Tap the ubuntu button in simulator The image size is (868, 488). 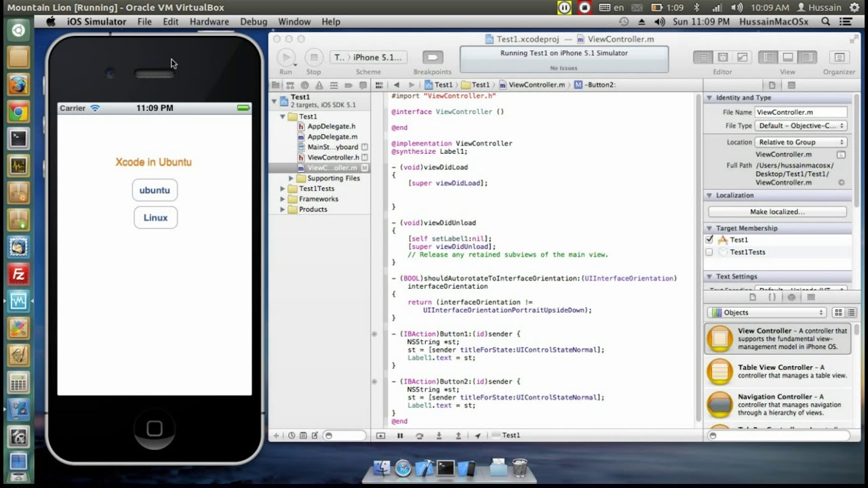point(155,190)
